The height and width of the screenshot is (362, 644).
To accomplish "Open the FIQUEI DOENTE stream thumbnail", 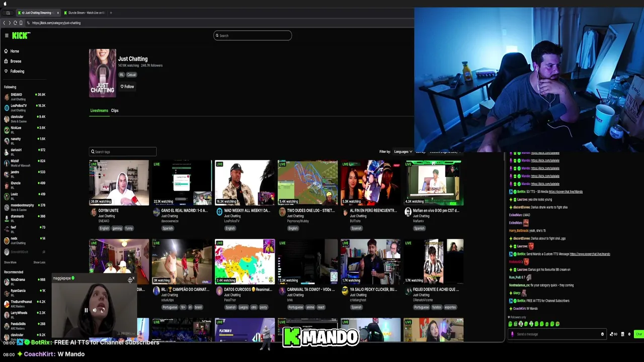I will pyautogui.click(x=433, y=262).
